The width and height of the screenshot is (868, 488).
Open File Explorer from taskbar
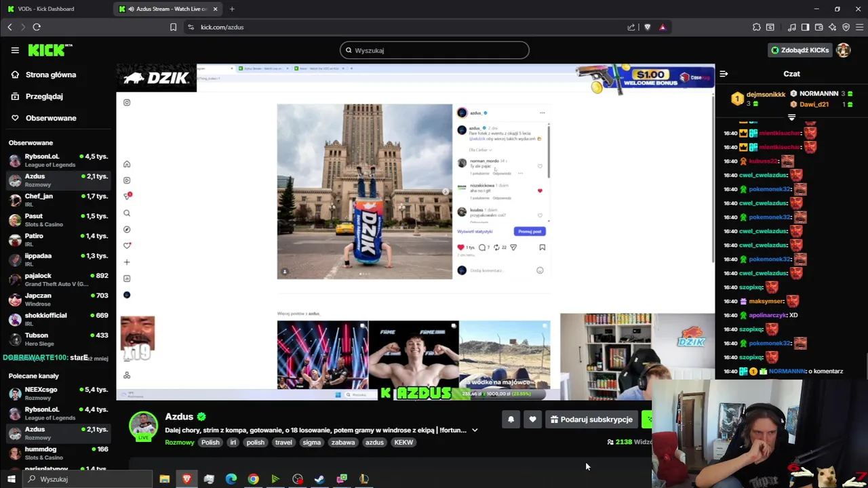tap(164, 479)
